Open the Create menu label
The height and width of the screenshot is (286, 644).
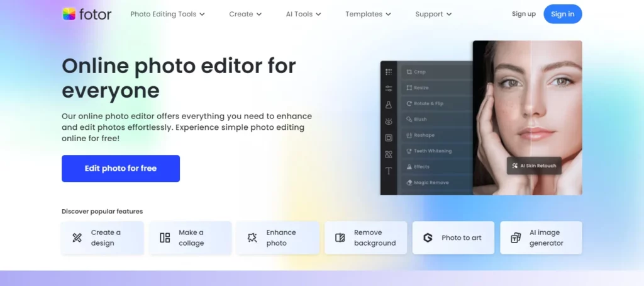click(x=241, y=14)
